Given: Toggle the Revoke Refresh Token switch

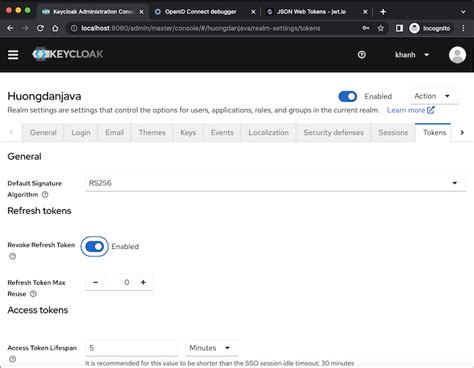Looking at the screenshot, I should coord(94,247).
